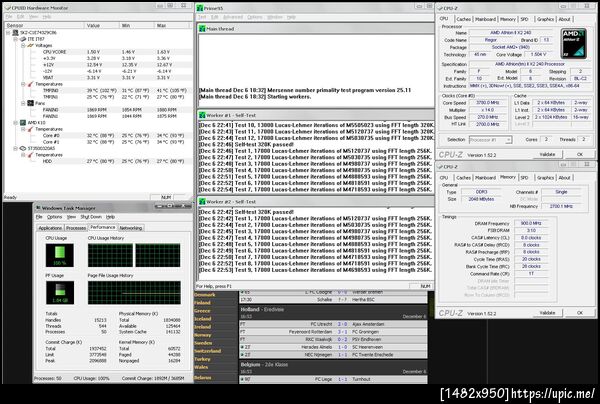Switch to the Applications tab in Task Manager
The height and width of the screenshot is (404, 600).
click(50, 228)
